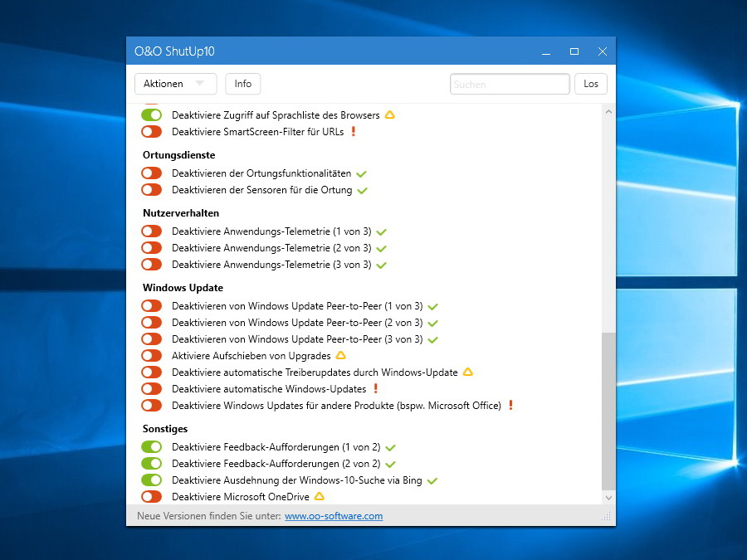
Task: Click checkmark after Update Peer-to-Peer (1 von 3)
Action: coord(433,307)
